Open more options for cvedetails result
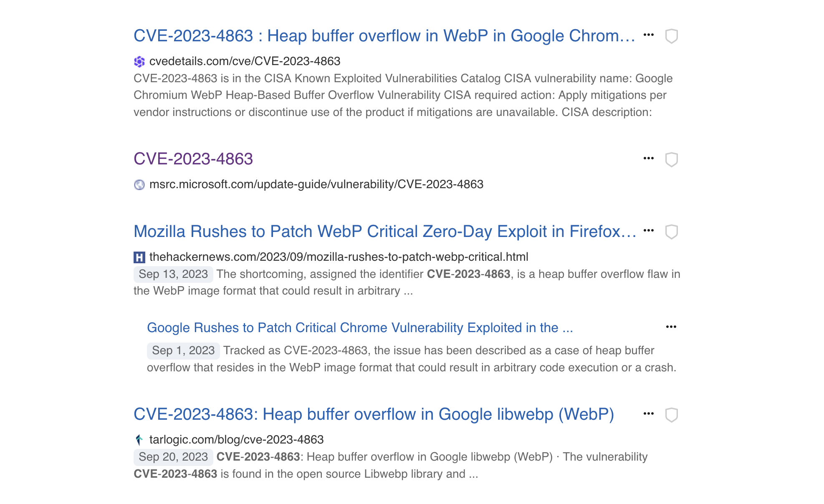Viewport: 824px width, 504px height. tap(649, 35)
